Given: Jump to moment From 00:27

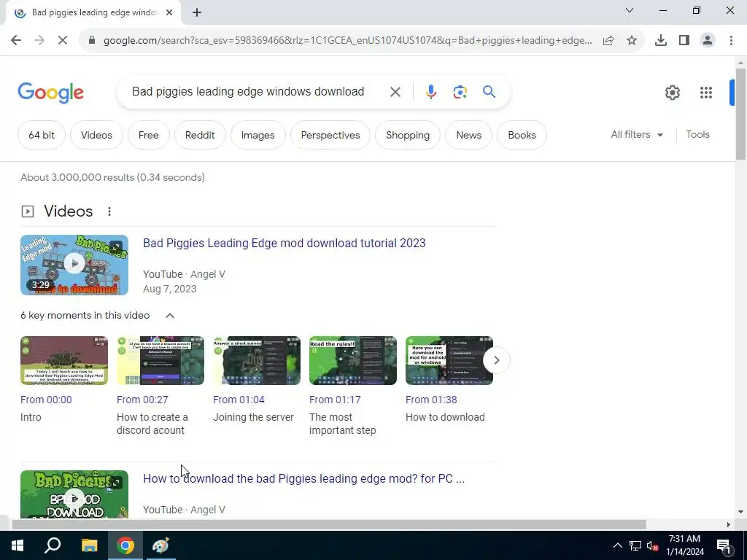Looking at the screenshot, I should tap(142, 400).
